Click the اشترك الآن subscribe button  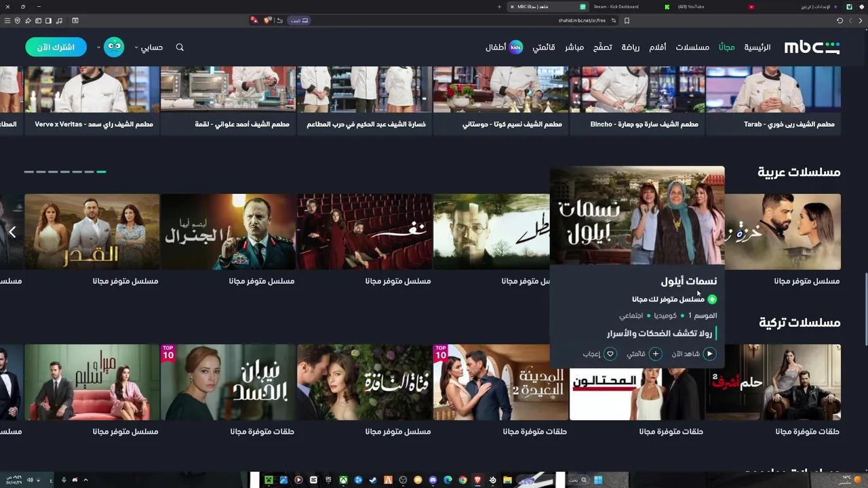pyautogui.click(x=56, y=47)
